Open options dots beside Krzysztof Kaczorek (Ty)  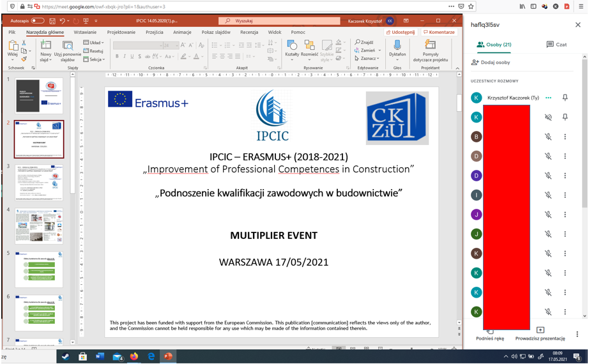tap(548, 98)
